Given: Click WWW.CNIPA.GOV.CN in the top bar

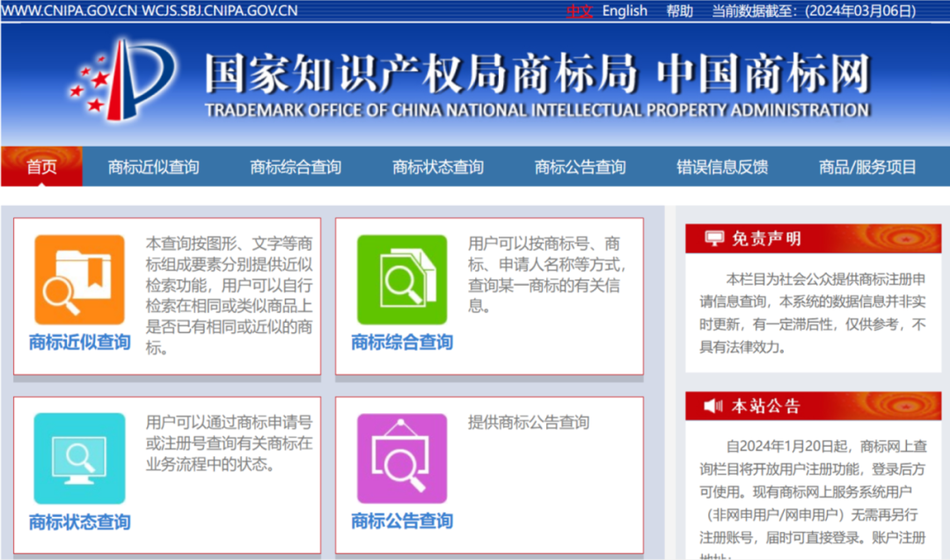Looking at the screenshot, I should [x=69, y=11].
